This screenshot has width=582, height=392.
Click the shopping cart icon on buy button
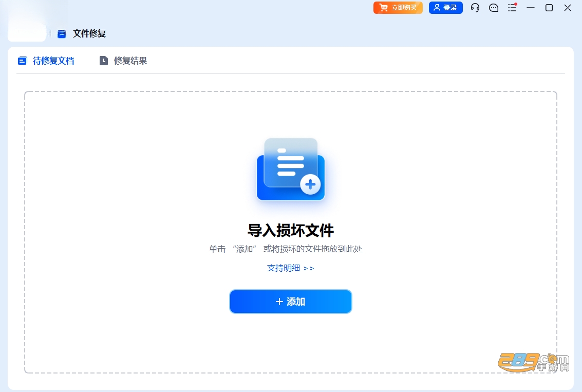[384, 8]
